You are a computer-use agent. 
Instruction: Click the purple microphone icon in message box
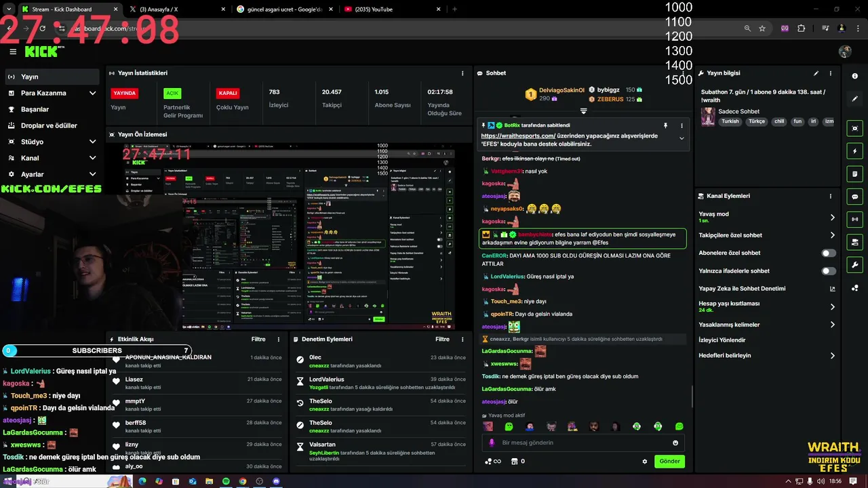click(x=492, y=443)
